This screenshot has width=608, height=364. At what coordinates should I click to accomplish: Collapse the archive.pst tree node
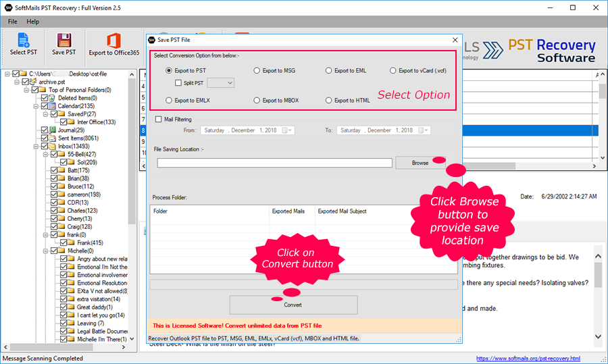(x=17, y=82)
